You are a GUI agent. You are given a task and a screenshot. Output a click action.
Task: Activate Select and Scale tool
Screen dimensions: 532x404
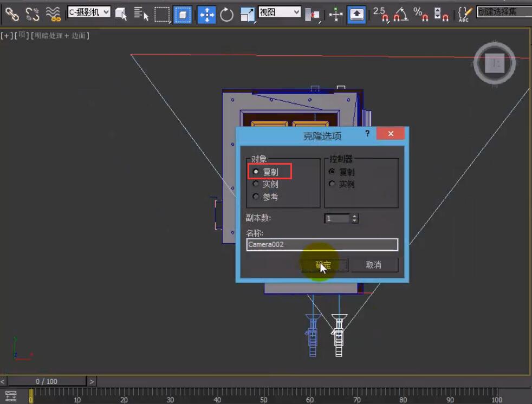[x=248, y=15]
